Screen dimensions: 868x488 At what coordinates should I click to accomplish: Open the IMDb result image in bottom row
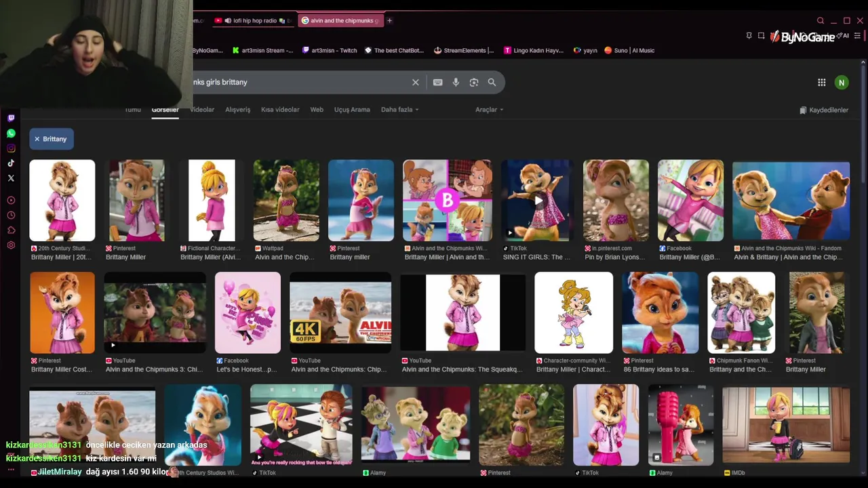[786, 425]
